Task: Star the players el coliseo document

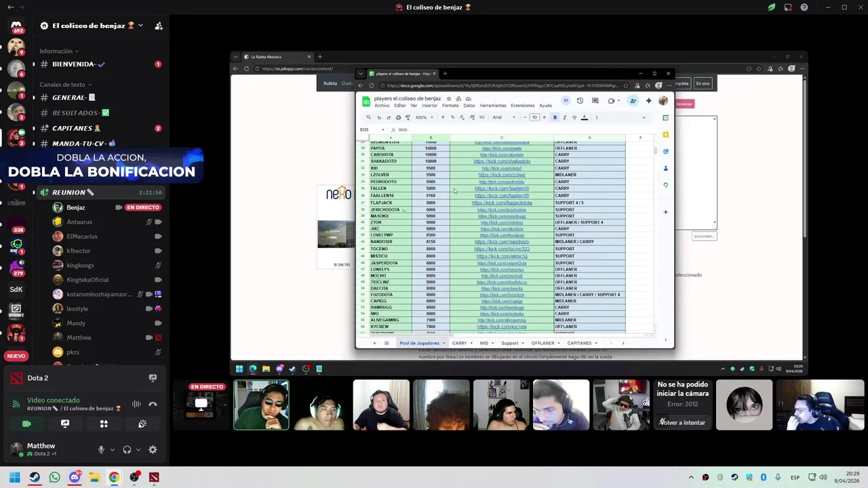Action: (x=449, y=99)
